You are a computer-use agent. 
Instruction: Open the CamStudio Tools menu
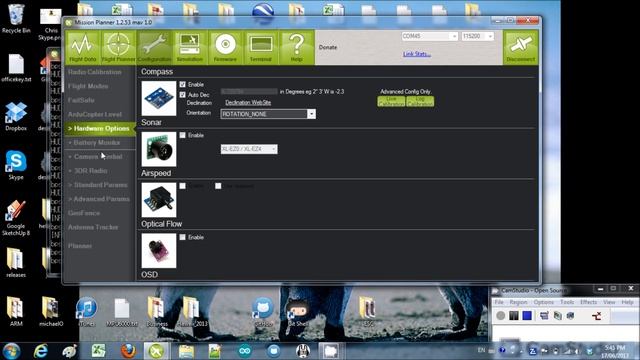click(567, 302)
